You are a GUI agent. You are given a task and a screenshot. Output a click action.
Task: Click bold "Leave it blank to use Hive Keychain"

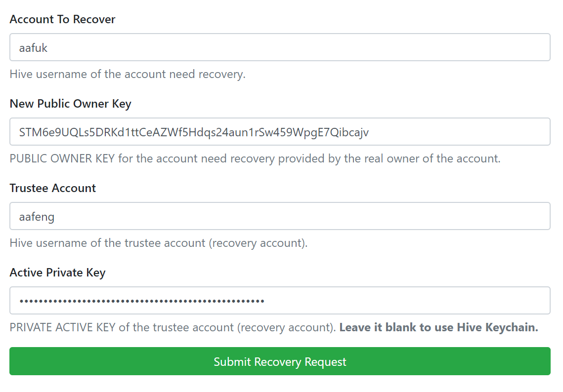[x=439, y=327]
